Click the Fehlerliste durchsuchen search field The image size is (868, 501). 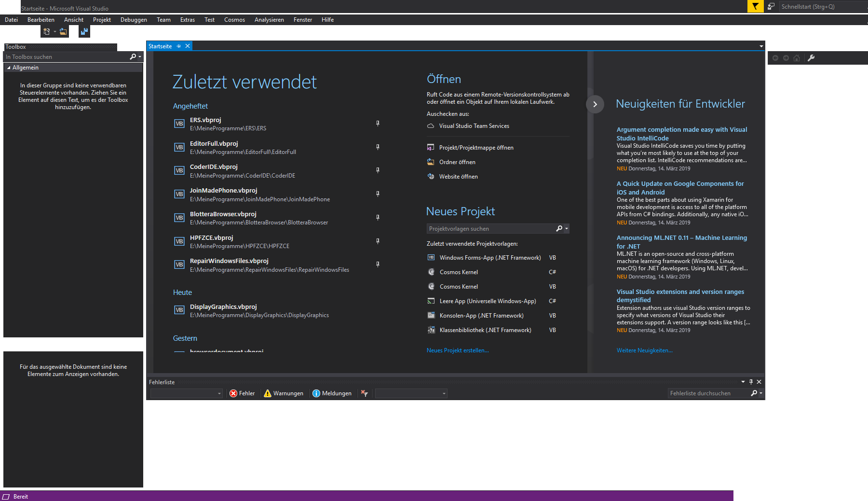pyautogui.click(x=708, y=393)
